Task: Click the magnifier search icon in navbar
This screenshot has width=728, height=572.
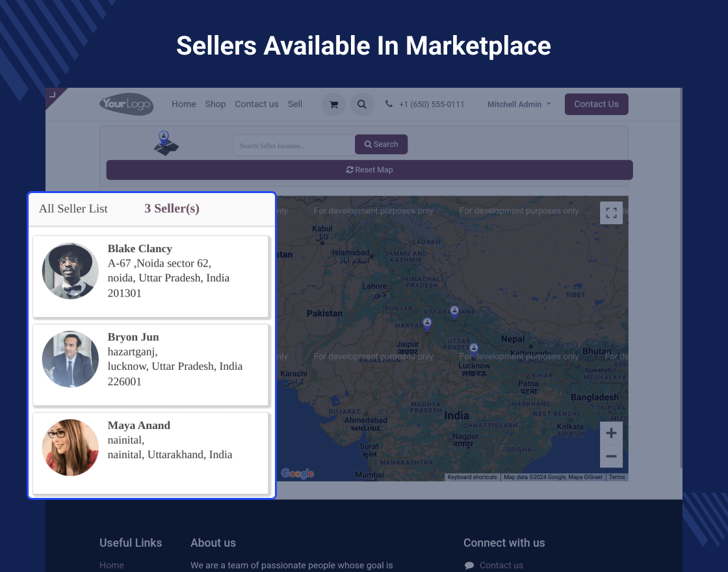Action: [361, 105]
